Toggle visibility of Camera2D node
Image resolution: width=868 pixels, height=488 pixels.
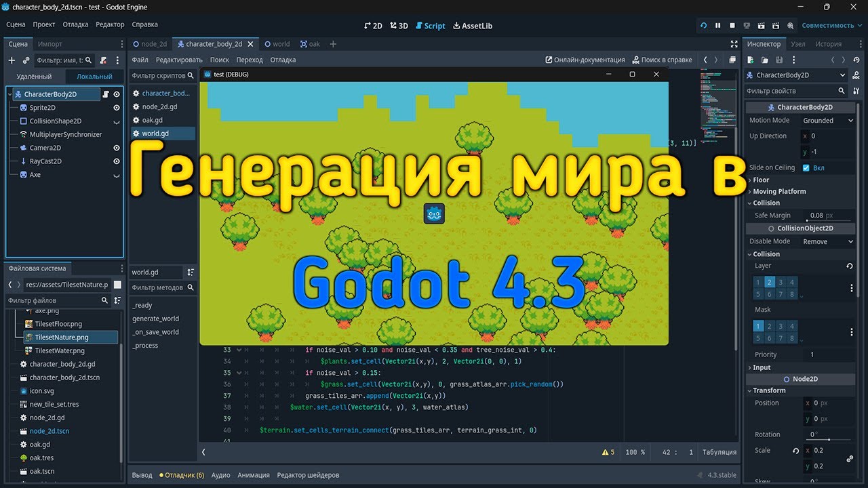pos(117,148)
